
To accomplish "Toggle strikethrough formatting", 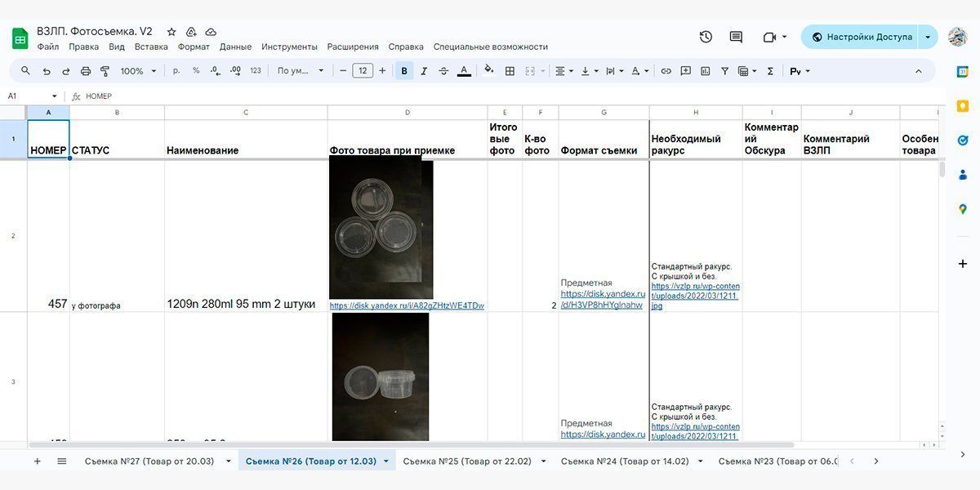I will click(x=443, y=71).
